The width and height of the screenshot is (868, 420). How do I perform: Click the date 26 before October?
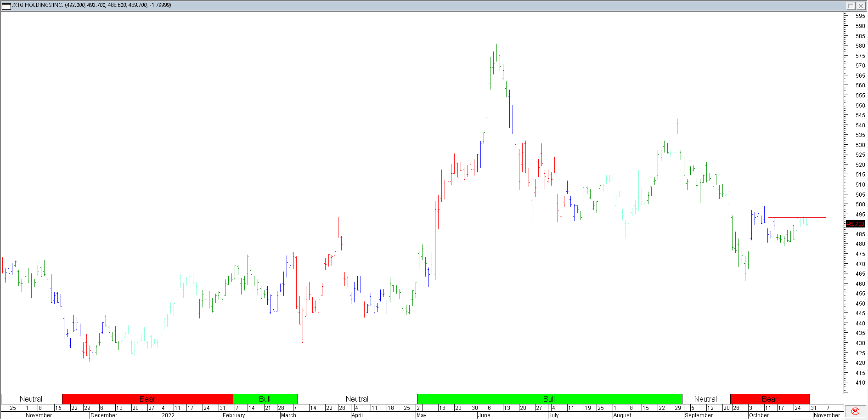736,408
